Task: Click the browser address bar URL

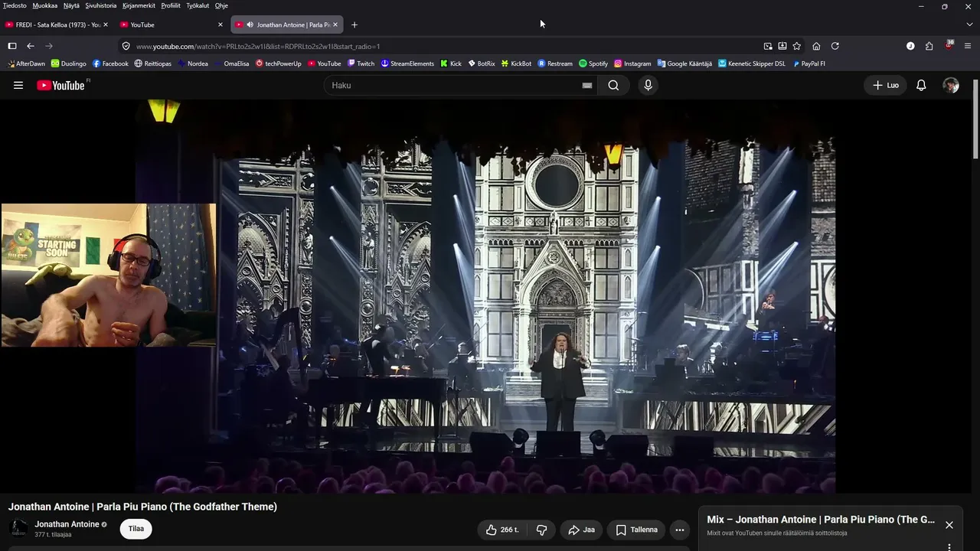Action: [258, 46]
